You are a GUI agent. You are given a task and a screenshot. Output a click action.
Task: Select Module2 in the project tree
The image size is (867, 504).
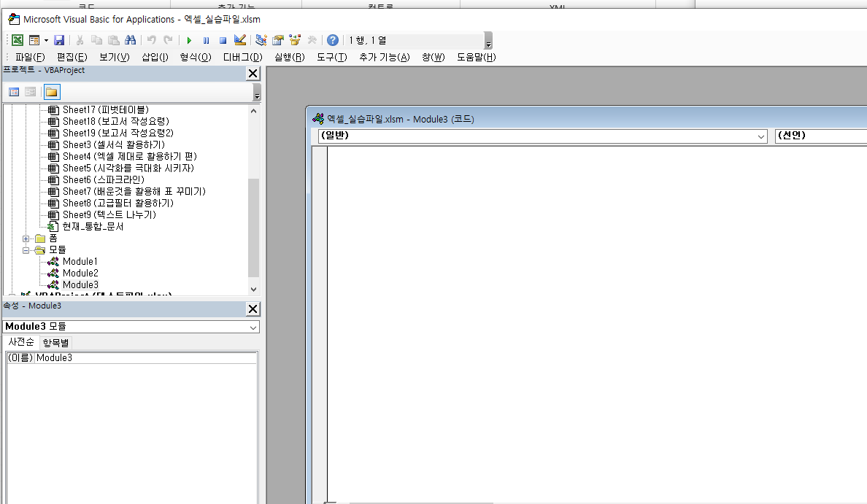(80, 273)
